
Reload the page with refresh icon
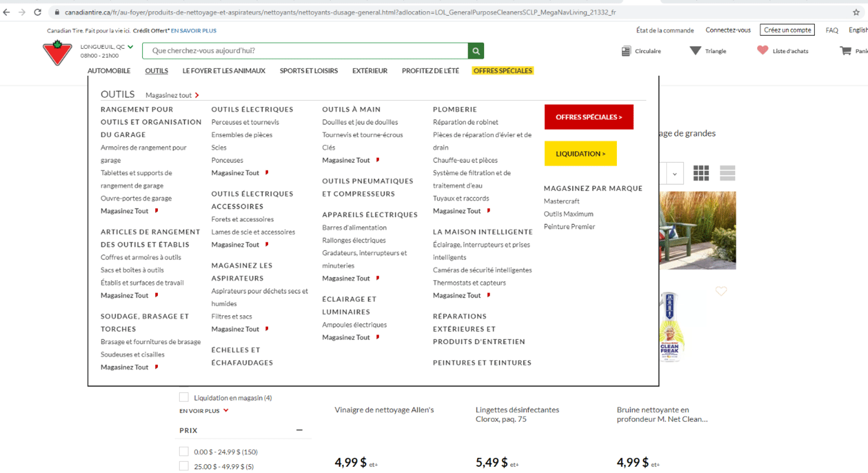point(38,12)
